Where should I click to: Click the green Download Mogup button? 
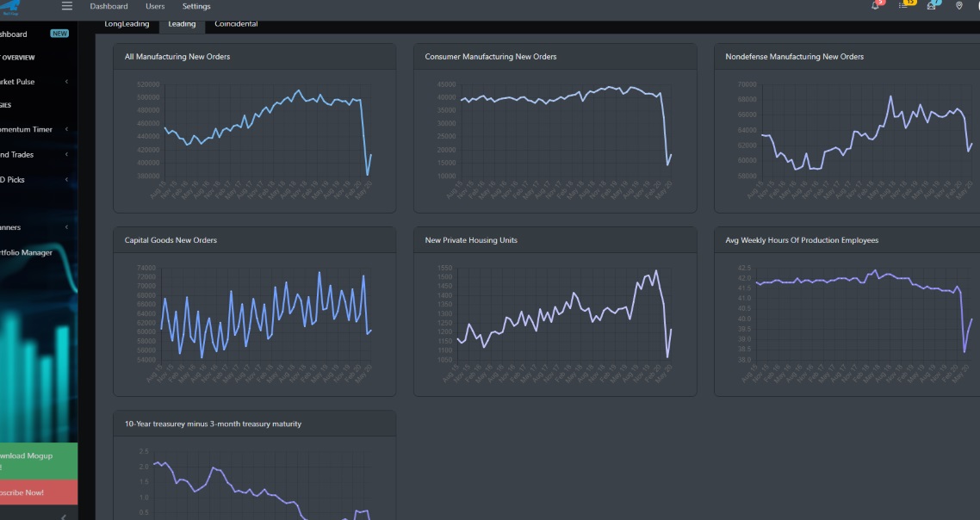39,461
